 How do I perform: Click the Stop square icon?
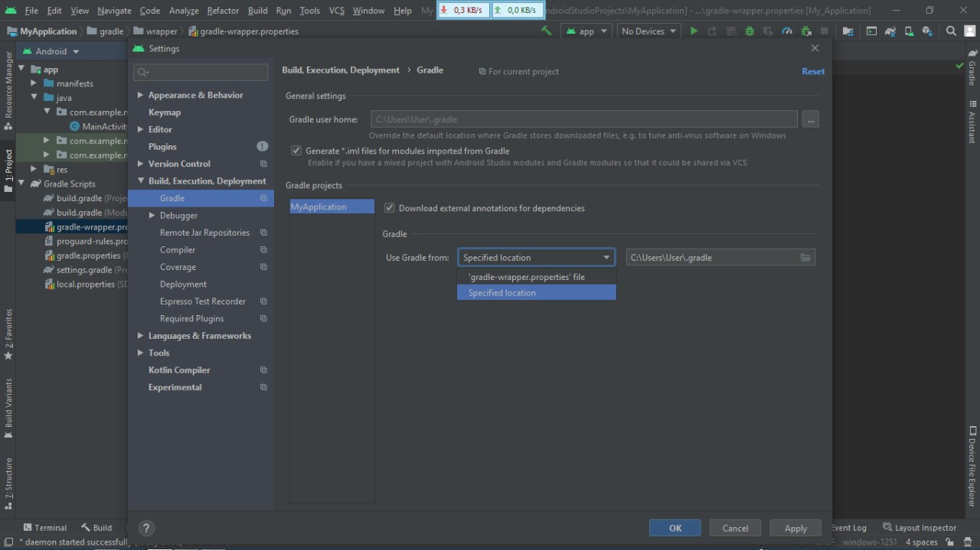825,31
